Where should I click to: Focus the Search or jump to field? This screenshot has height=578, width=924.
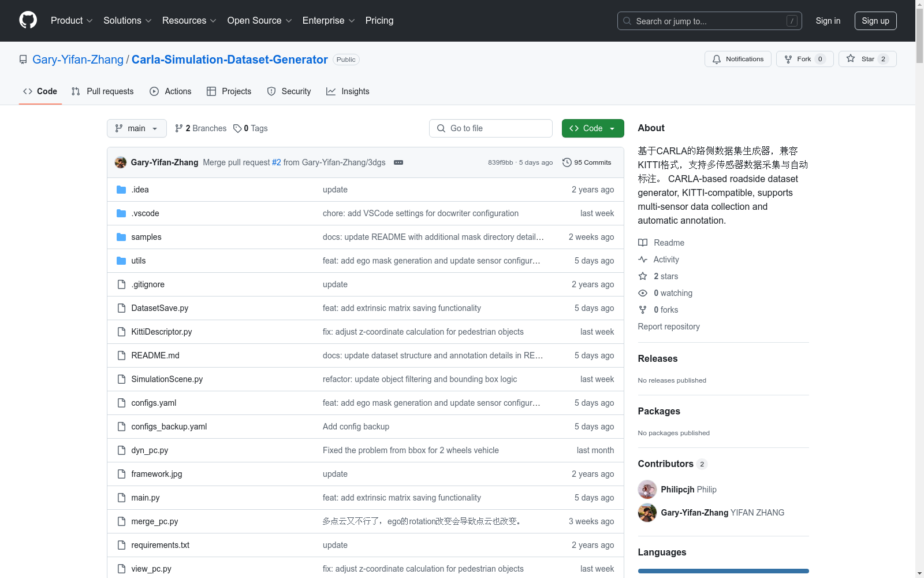(709, 21)
